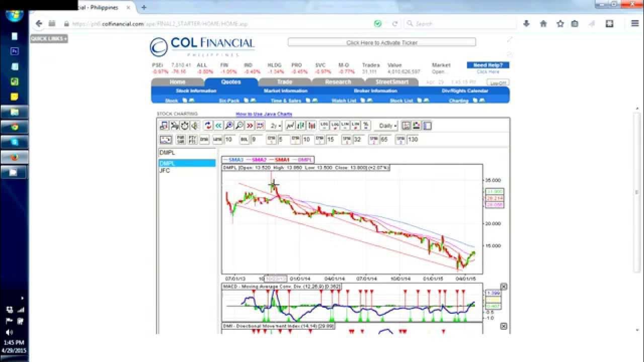Viewport: 644px width, 362px height.
Task: Click the line chart style icon
Action: point(290,126)
